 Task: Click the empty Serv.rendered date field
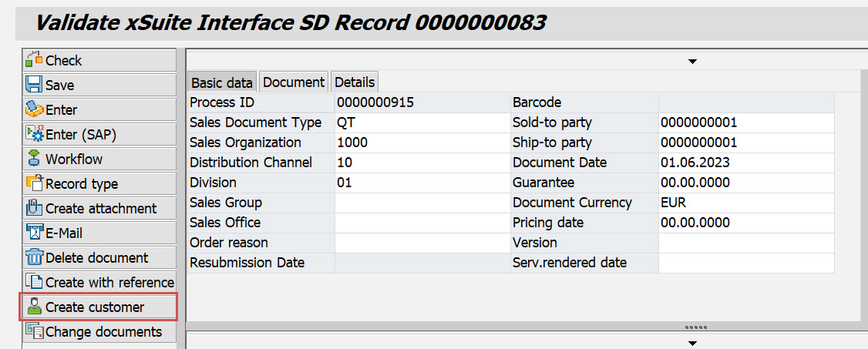[746, 262]
